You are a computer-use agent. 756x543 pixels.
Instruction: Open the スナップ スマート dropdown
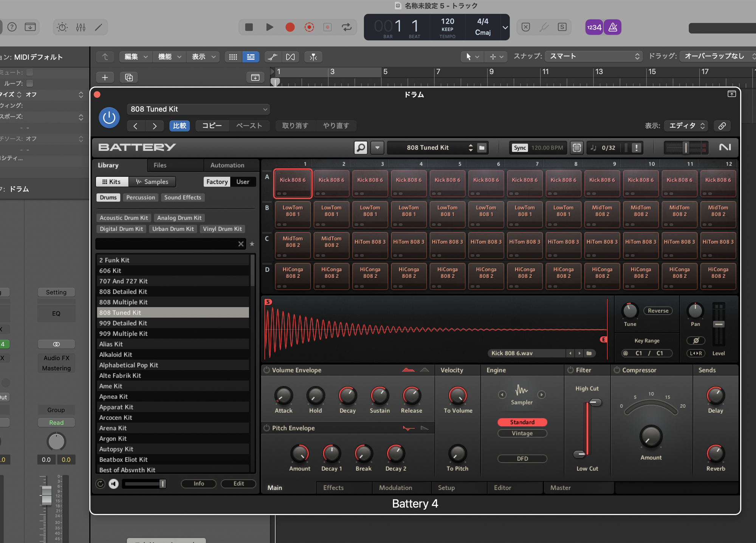coord(594,56)
